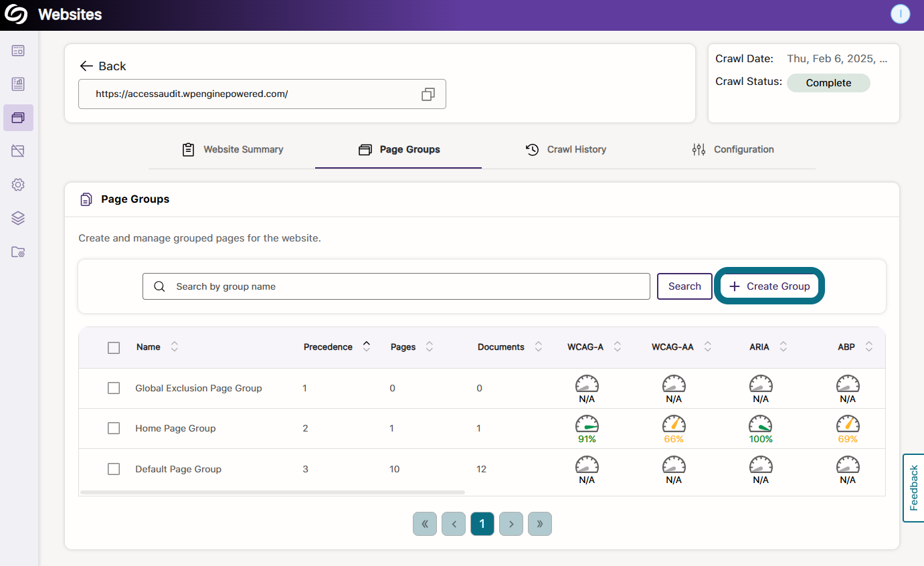Click Default Page Group ABP N/A gauge
The image size is (924, 566).
pyautogui.click(x=848, y=469)
